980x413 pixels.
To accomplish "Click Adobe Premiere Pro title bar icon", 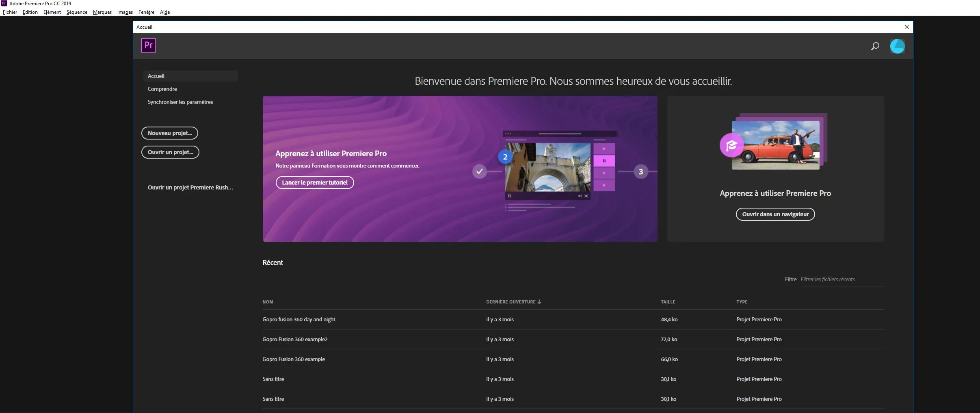I will click(4, 3).
